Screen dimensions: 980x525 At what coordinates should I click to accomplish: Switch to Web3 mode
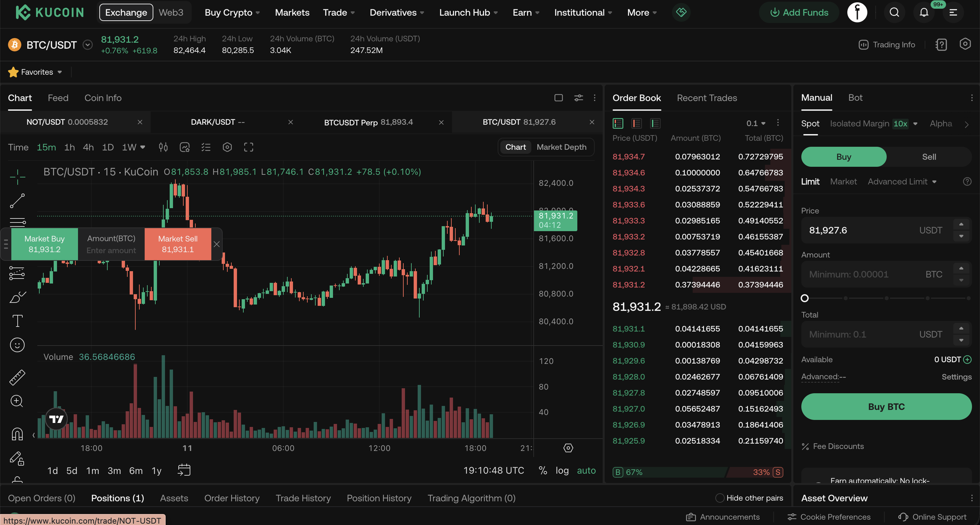pos(171,13)
